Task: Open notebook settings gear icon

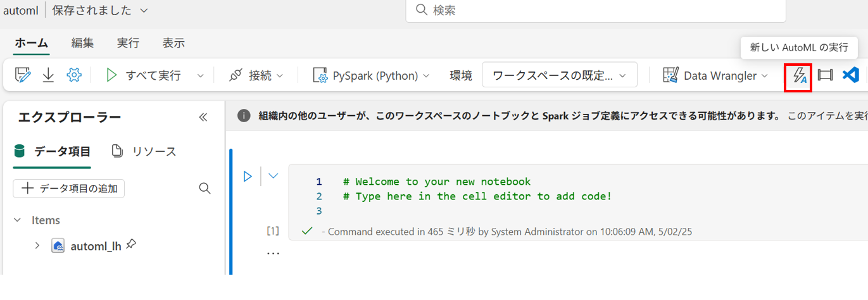Action: coord(74,75)
